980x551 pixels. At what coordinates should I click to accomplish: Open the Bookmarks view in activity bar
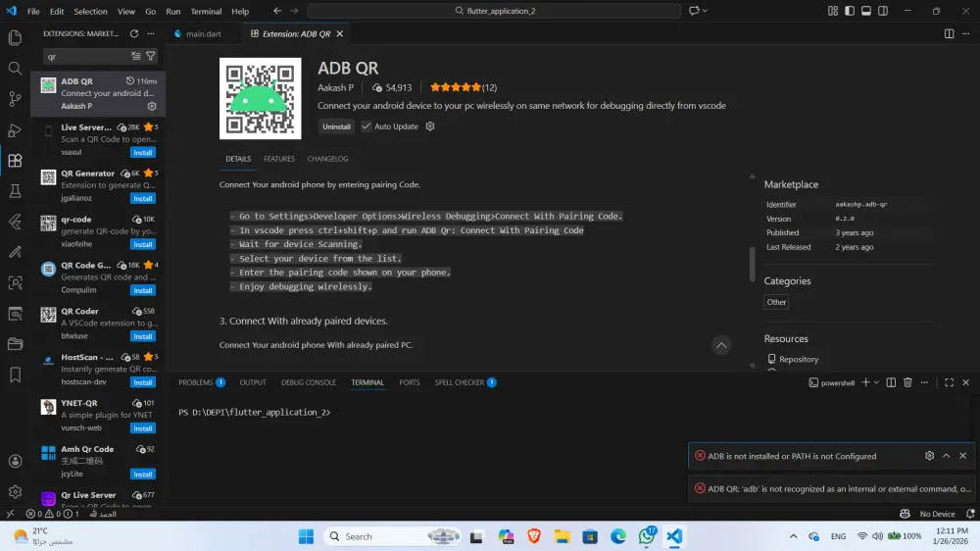point(15,376)
